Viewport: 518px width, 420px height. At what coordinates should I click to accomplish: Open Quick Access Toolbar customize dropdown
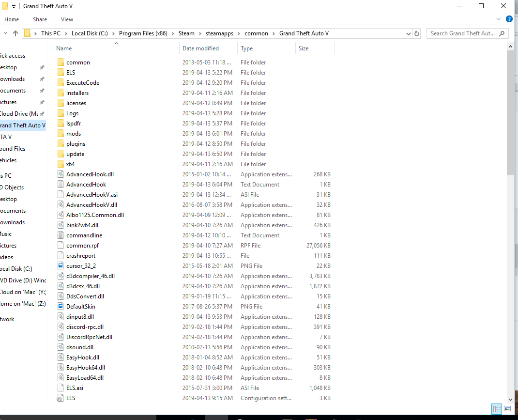14,7
